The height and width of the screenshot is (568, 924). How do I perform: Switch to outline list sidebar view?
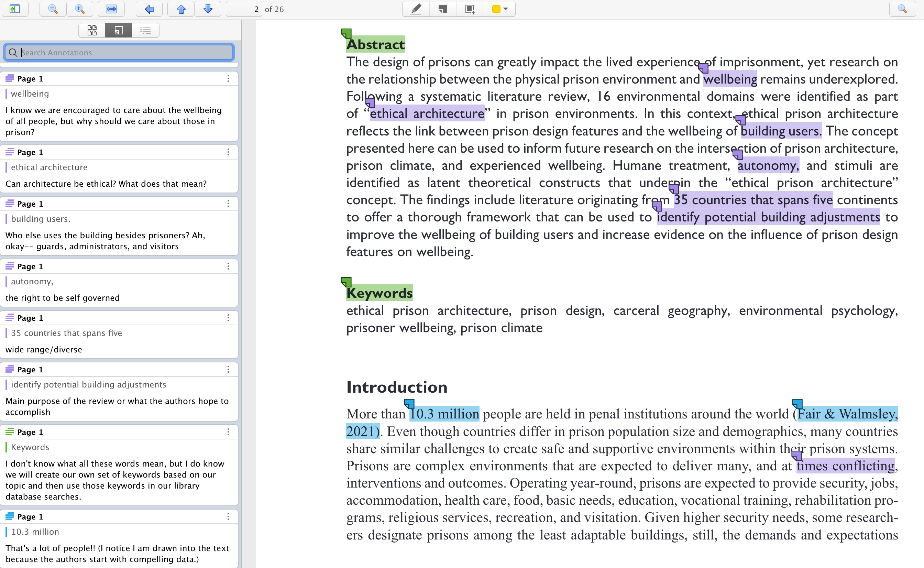coord(145,30)
